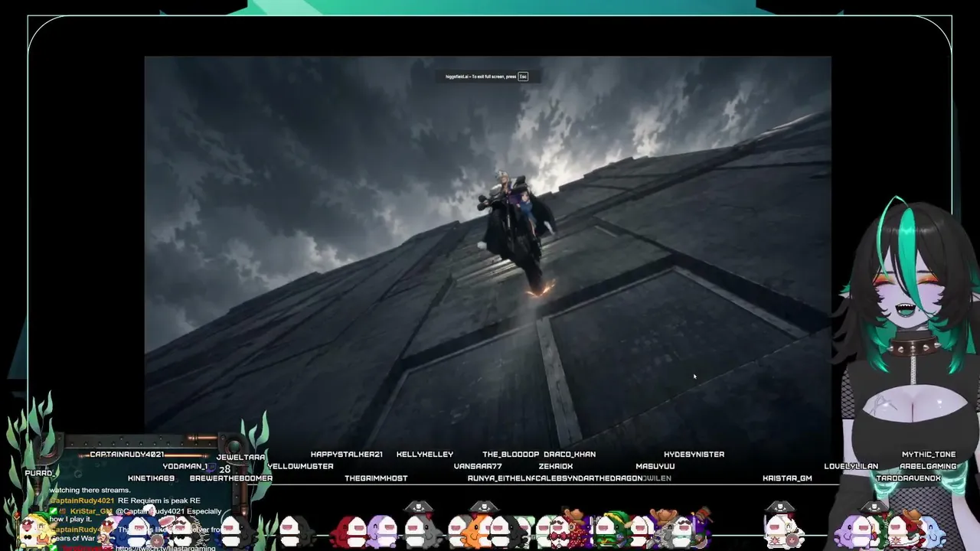Click the ARBELGAMING viewer name
980x551 pixels.
pos(929,466)
